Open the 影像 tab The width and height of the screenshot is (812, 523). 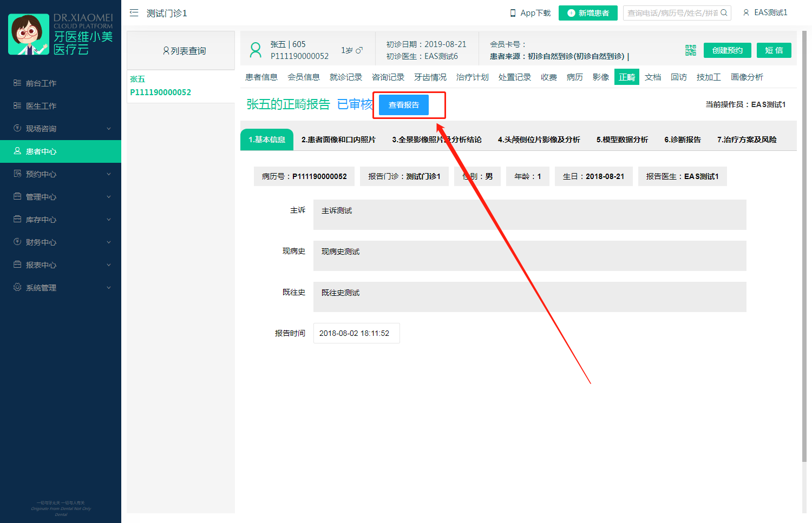[600, 77]
